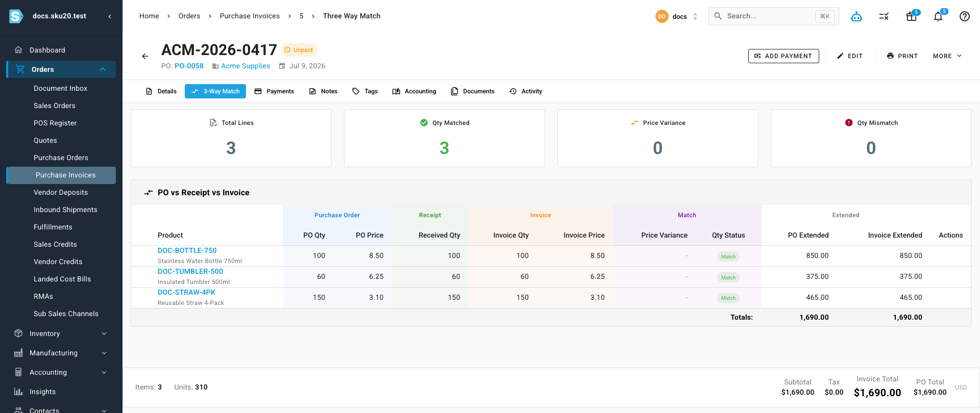This screenshot has height=413, width=980.
Task: Click the Manufacturing factory icon
Action: [x=18, y=353]
